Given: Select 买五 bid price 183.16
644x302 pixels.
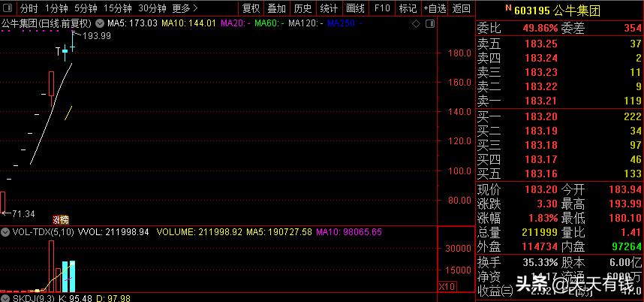Looking at the screenshot, I should point(541,174).
